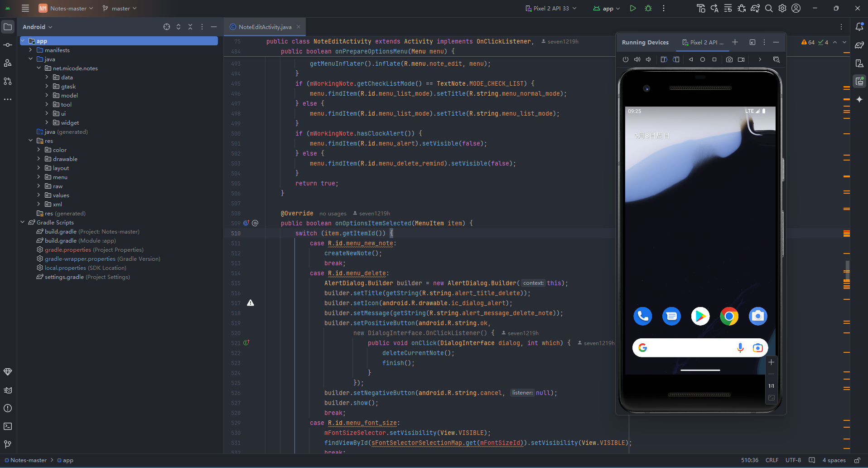Rotate the emulator device left
Screen dimensions: 868x468
(x=664, y=59)
